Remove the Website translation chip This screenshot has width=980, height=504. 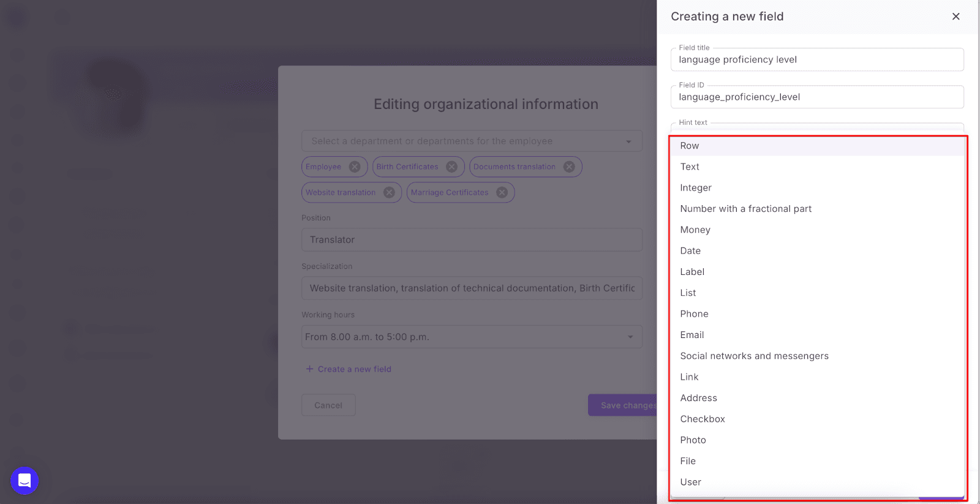coord(389,192)
